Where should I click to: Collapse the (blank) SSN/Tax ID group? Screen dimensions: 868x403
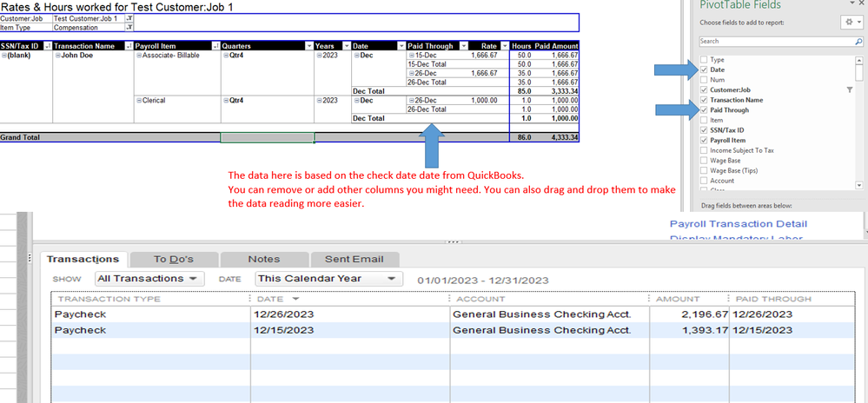(x=3, y=56)
